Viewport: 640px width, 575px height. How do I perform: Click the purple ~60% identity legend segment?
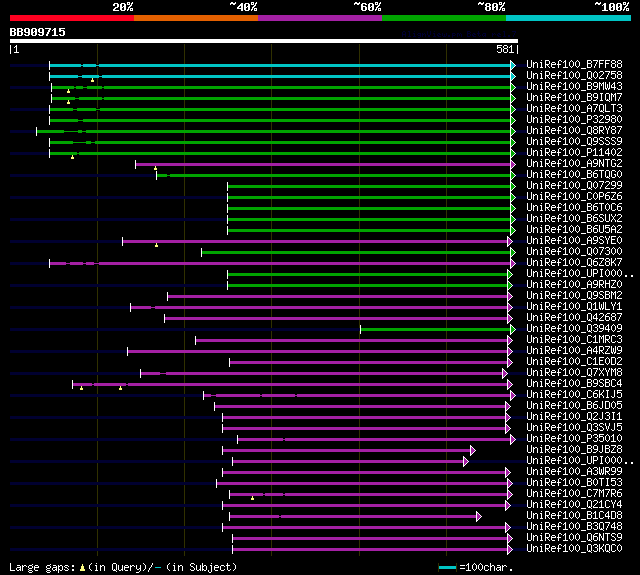coord(320,18)
